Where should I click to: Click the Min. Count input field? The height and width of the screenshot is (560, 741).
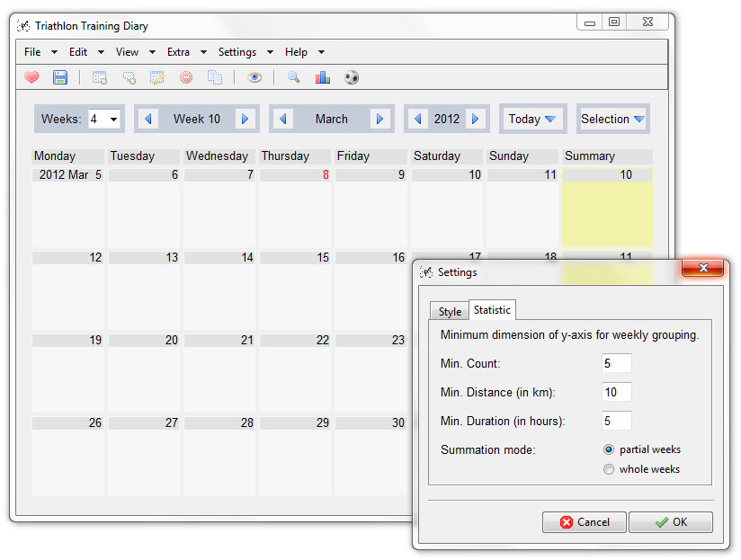click(616, 363)
